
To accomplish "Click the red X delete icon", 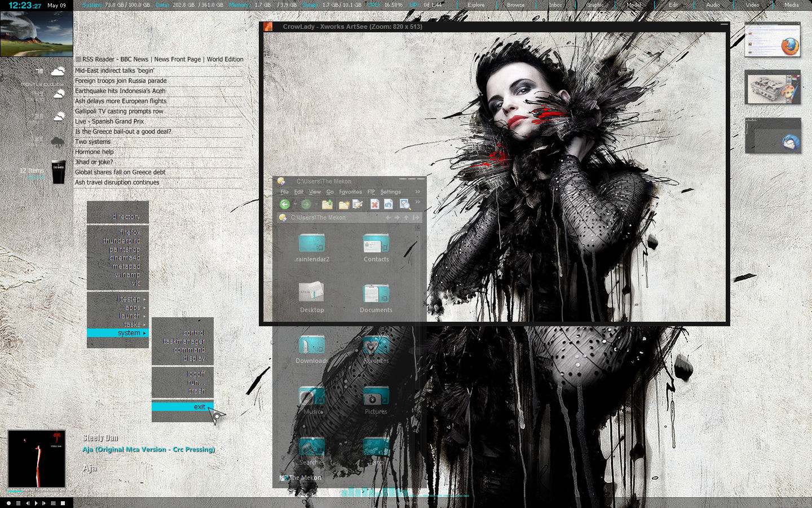I will coord(374,204).
